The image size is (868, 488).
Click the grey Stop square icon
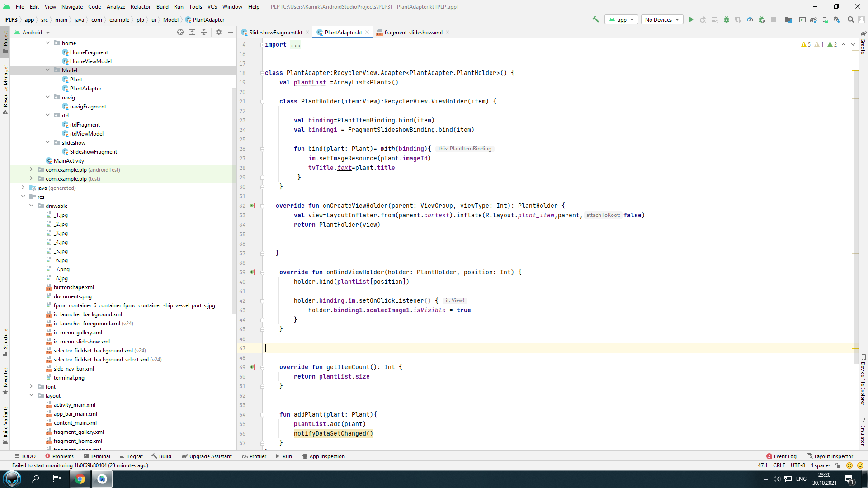[774, 19]
